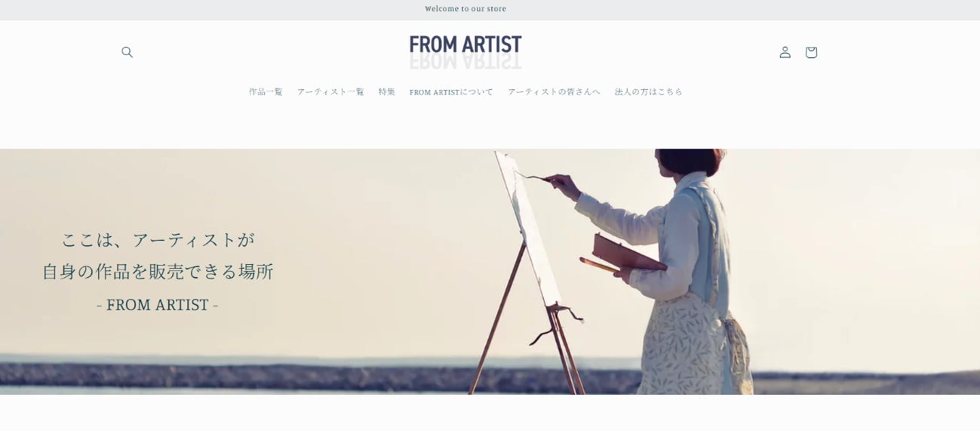The image size is (980, 431).
Task: Click the wooden palette held by painter
Action: [626, 254]
